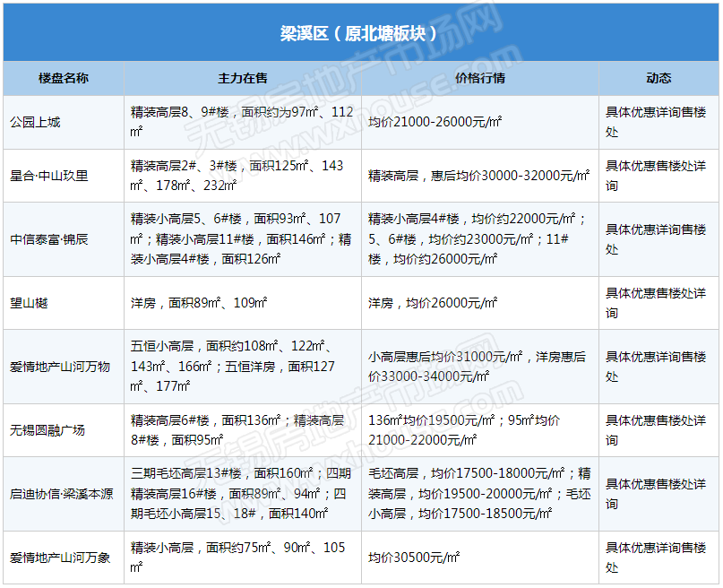The image size is (723, 588).
Task: Click 星合·中山玖里 row's 具体优惠售楼处详询
Action: point(655,176)
